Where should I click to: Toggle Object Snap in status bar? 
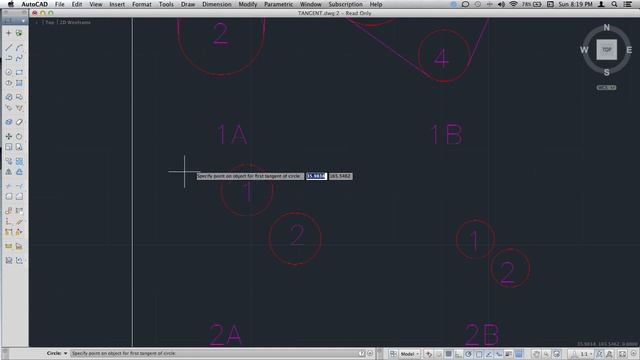[x=479, y=354]
